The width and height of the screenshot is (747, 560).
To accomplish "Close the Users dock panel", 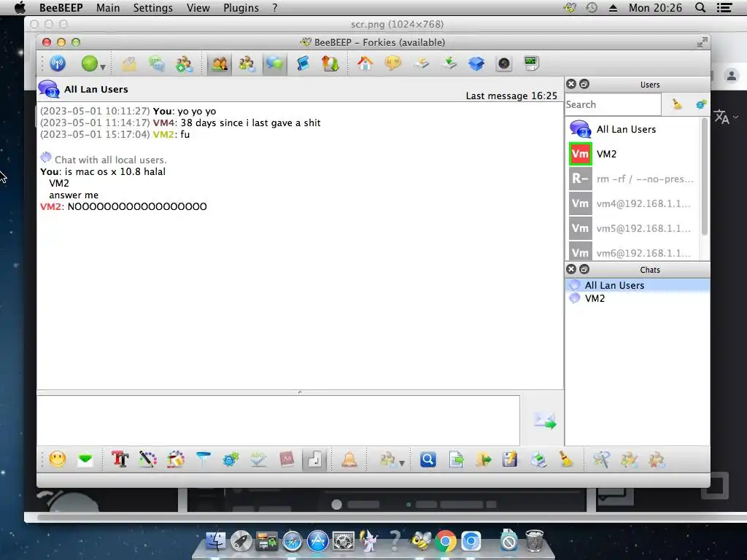I will pyautogui.click(x=571, y=85).
